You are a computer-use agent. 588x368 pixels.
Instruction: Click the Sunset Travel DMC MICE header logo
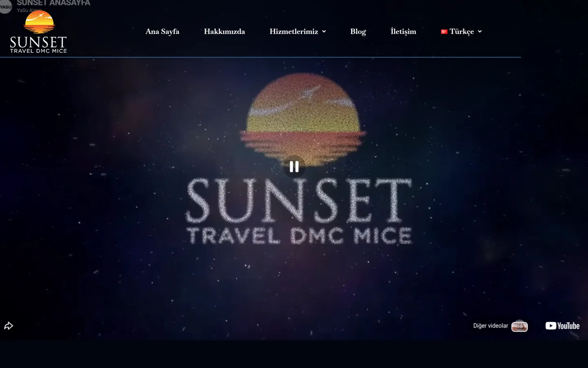38,32
